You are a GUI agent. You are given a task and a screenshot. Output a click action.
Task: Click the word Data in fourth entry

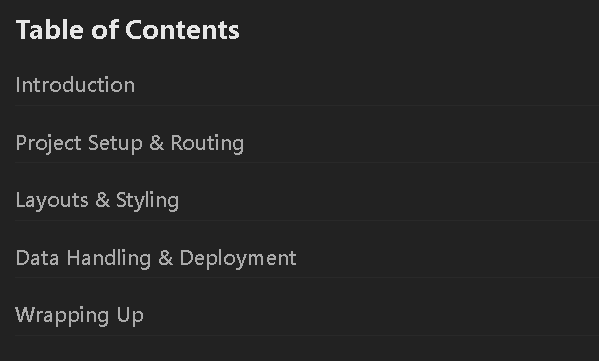click(x=37, y=258)
